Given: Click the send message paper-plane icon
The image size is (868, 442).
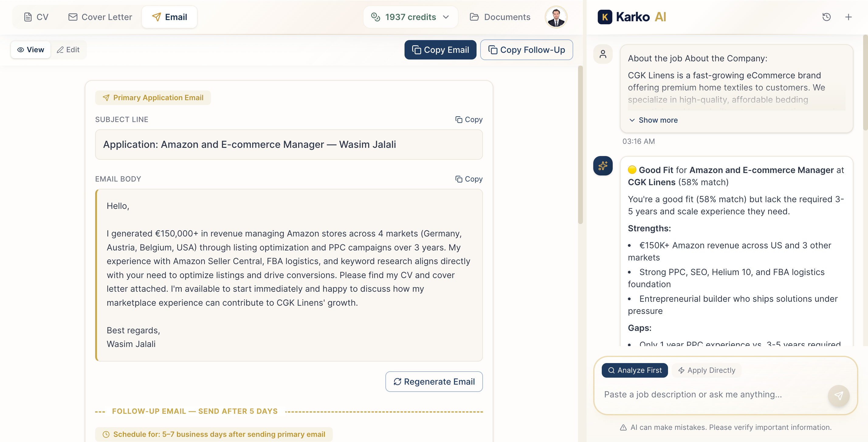Looking at the screenshot, I should coord(838,395).
